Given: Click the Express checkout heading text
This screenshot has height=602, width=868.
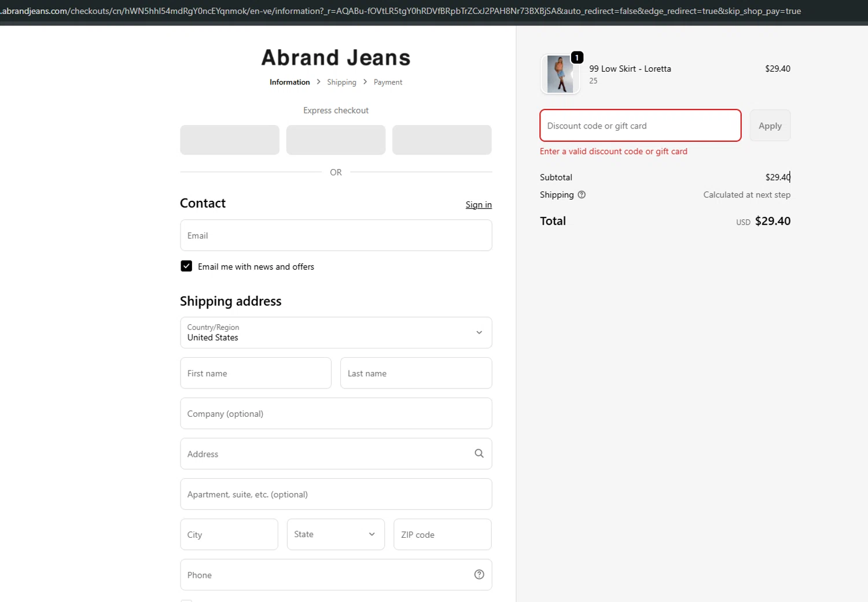Looking at the screenshot, I should pyautogui.click(x=336, y=110).
